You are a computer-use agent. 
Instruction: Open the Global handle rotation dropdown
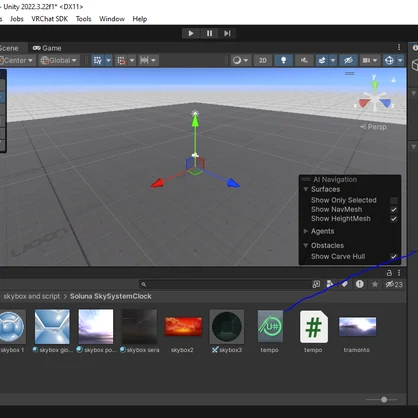[59, 60]
